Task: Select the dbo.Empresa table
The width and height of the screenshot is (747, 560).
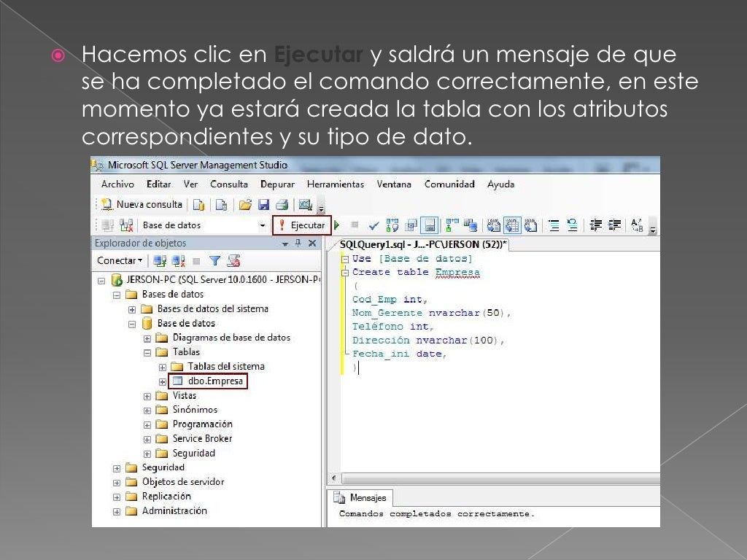Action: (208, 381)
